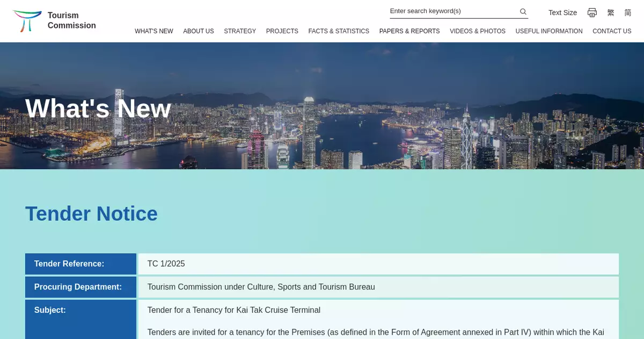Open the Useful Information menu
This screenshot has height=339, width=644.
click(548, 31)
